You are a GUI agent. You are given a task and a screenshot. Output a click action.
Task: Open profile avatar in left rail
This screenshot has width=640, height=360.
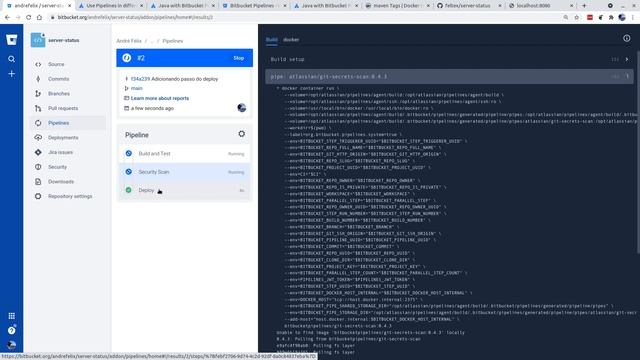tap(11, 345)
